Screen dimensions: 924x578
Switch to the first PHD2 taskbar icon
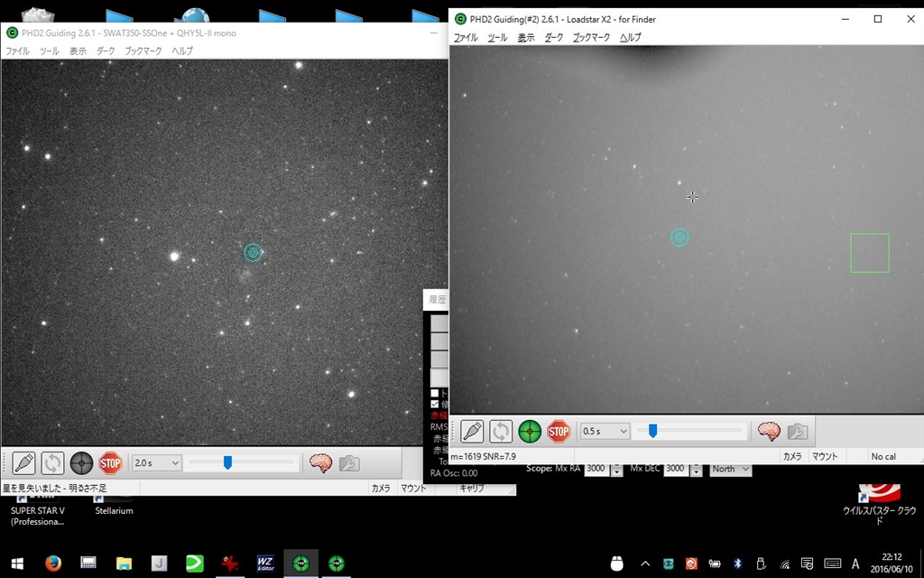[x=300, y=564]
